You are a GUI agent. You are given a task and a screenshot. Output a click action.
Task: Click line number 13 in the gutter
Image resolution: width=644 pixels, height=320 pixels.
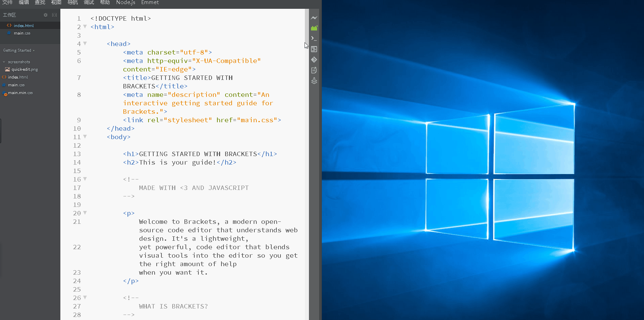(x=77, y=154)
